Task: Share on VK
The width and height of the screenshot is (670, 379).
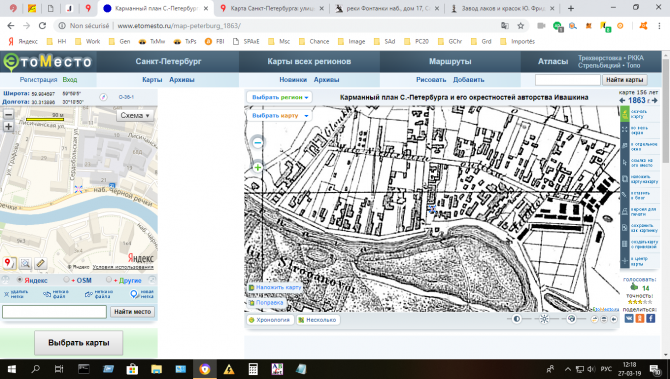Action: click(x=629, y=318)
